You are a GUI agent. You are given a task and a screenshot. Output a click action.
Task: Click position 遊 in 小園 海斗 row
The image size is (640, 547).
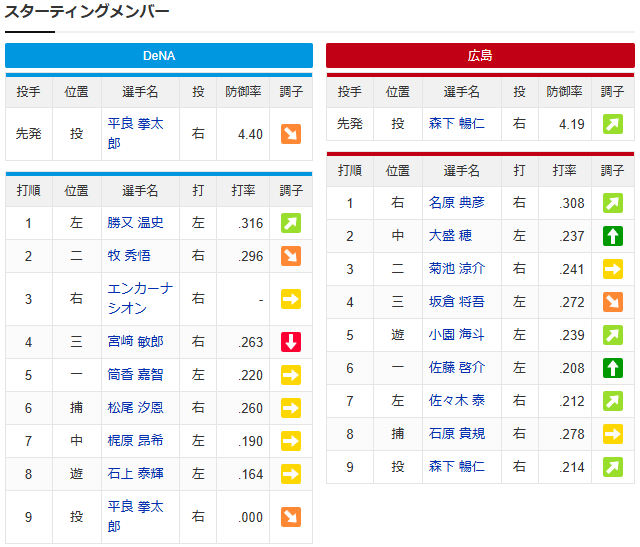(x=398, y=335)
